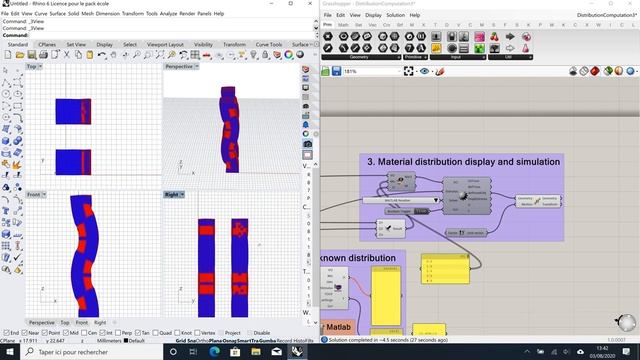
Task: Click the Windows taskbar search box
Action: tap(91, 352)
